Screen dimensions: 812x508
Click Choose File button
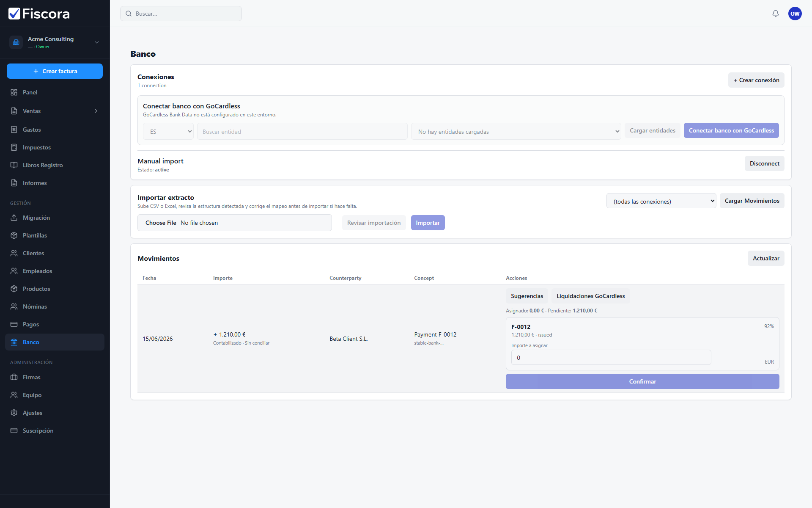(x=161, y=223)
